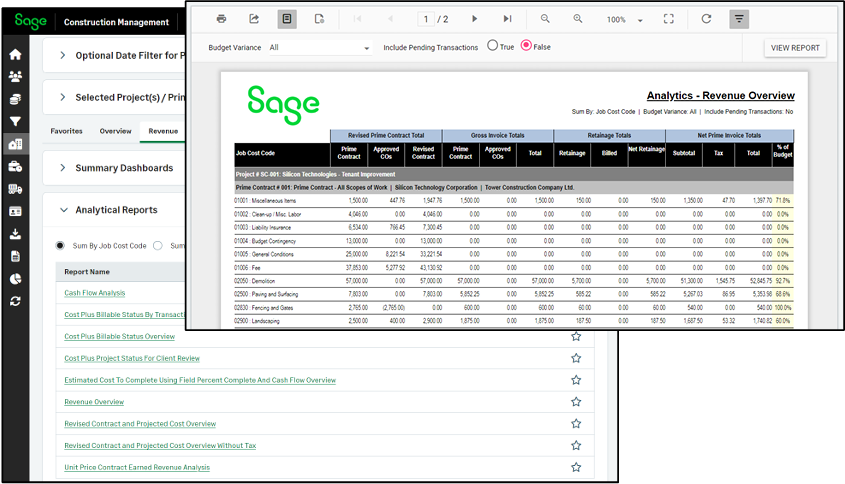Image resolution: width=845 pixels, height=484 pixels.
Task: Open page setup icon in viewer toolbar
Action: [319, 19]
